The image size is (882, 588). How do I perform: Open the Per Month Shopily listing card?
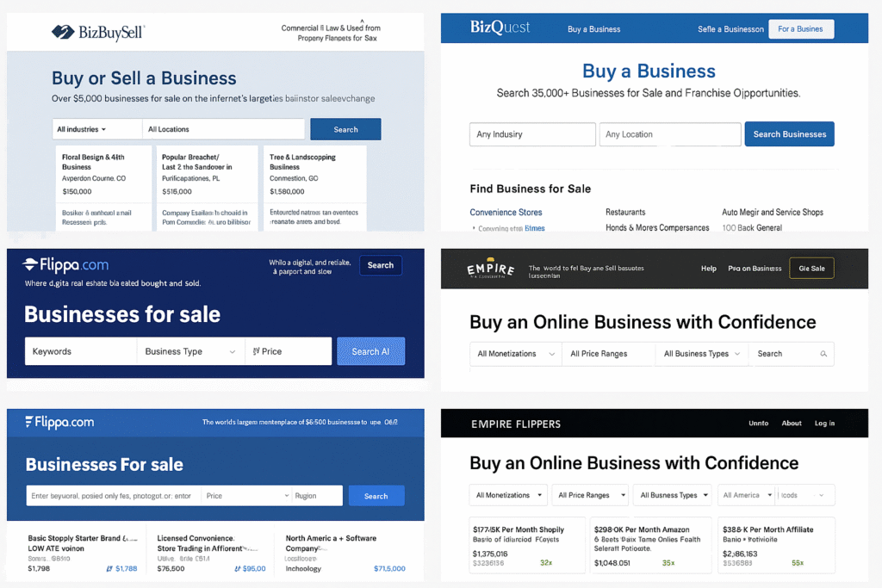tap(527, 545)
